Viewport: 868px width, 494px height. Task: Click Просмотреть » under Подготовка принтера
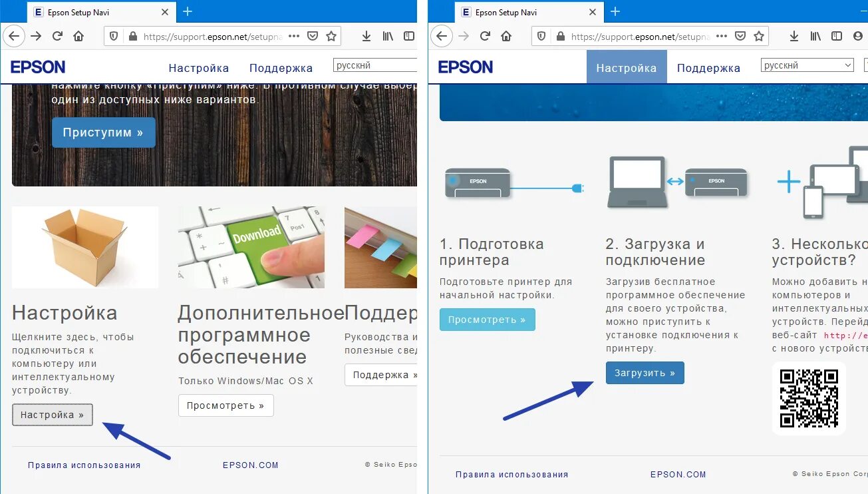(x=487, y=320)
